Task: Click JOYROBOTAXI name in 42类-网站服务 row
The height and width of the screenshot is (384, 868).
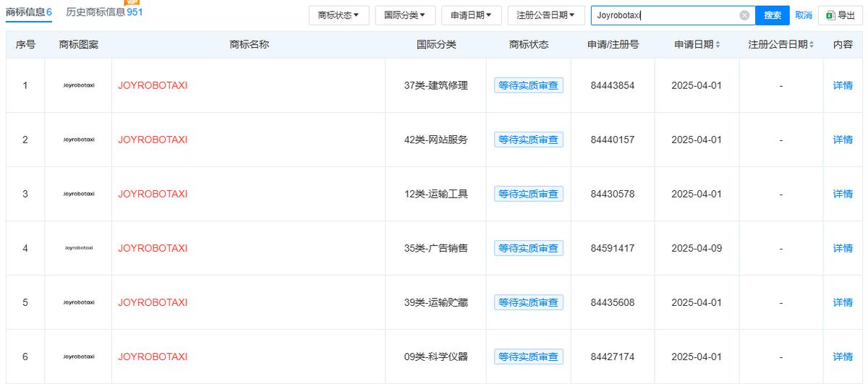Action: (153, 140)
